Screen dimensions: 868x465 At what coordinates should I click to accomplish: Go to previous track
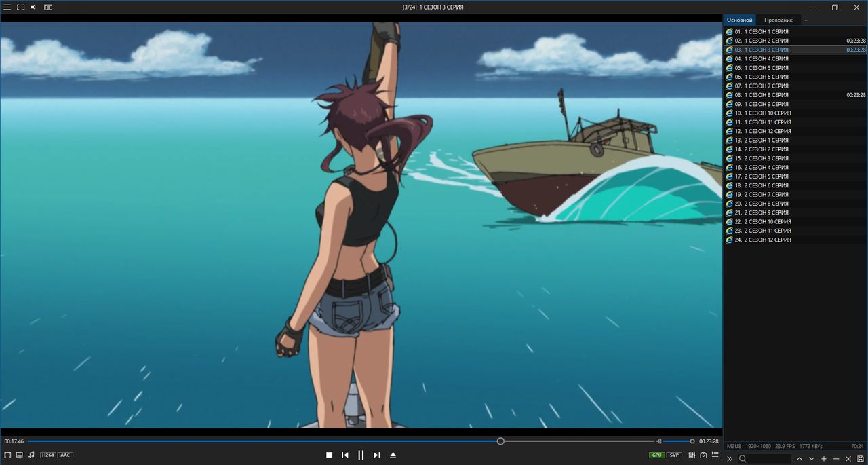click(x=345, y=455)
